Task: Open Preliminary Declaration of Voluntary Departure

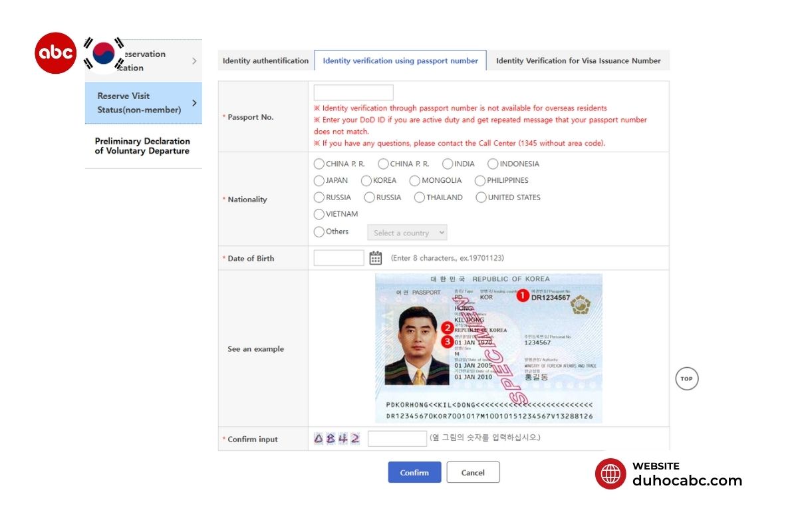Action: click(142, 146)
